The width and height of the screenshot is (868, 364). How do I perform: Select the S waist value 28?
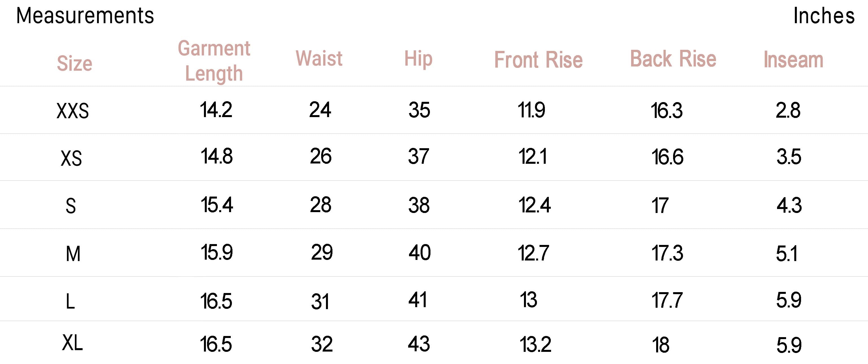point(320,205)
